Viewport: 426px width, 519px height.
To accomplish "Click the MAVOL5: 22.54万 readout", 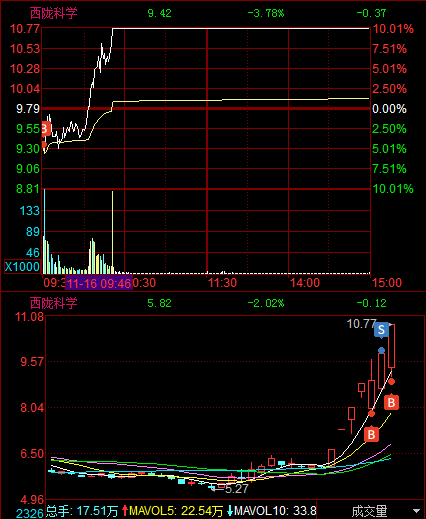I will (x=176, y=511).
